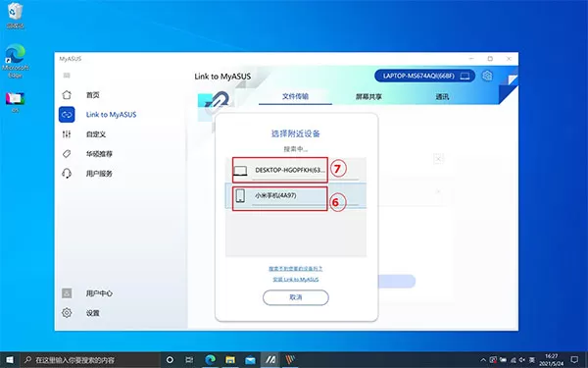This screenshot has height=368, width=588.
Task: Select Link to MyASUS in sidebar
Action: click(111, 115)
